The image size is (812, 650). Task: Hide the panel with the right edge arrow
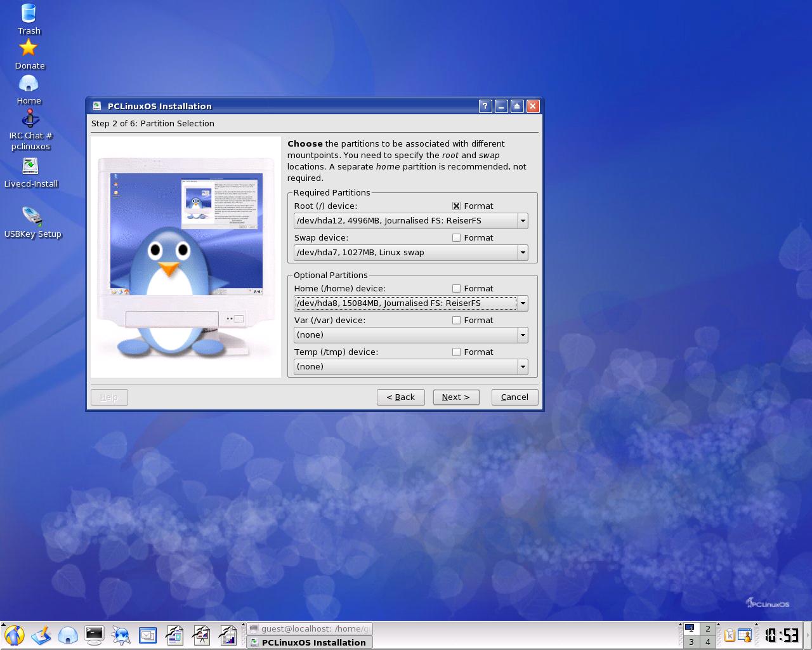pyautogui.click(x=808, y=635)
